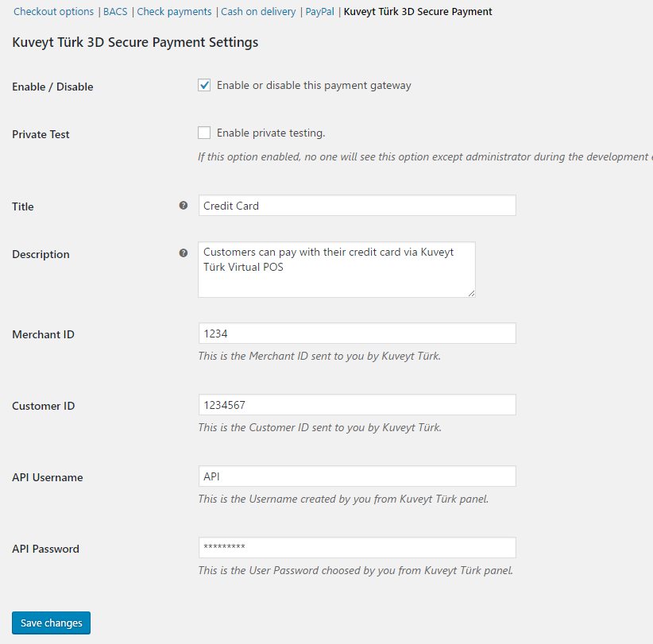Go to the Check payments tab
Viewport: 653px width, 644px height.
point(174,12)
